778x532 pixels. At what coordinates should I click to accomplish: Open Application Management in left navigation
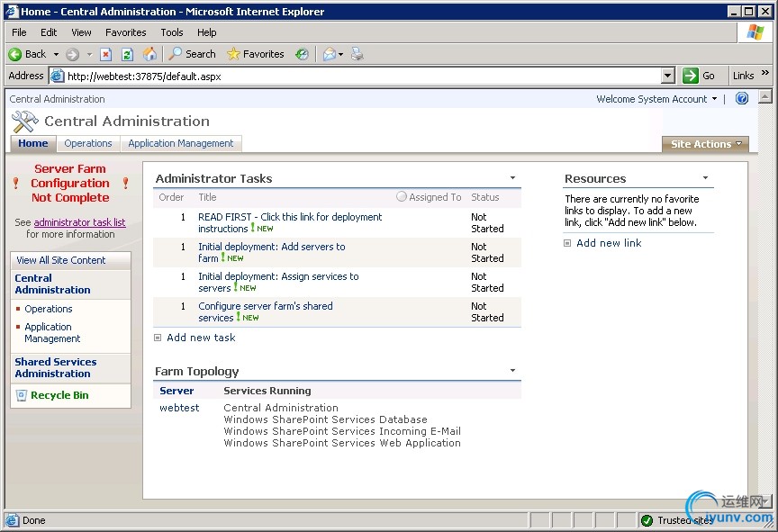pos(52,333)
